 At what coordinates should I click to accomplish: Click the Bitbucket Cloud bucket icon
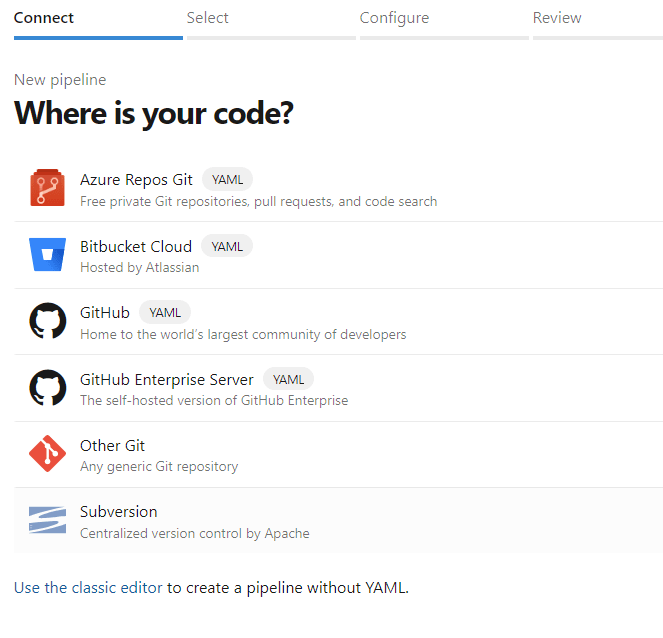pyautogui.click(x=47, y=255)
